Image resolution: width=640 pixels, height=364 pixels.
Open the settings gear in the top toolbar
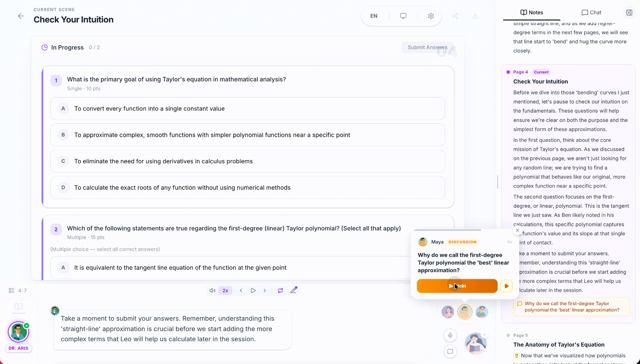coord(431,16)
